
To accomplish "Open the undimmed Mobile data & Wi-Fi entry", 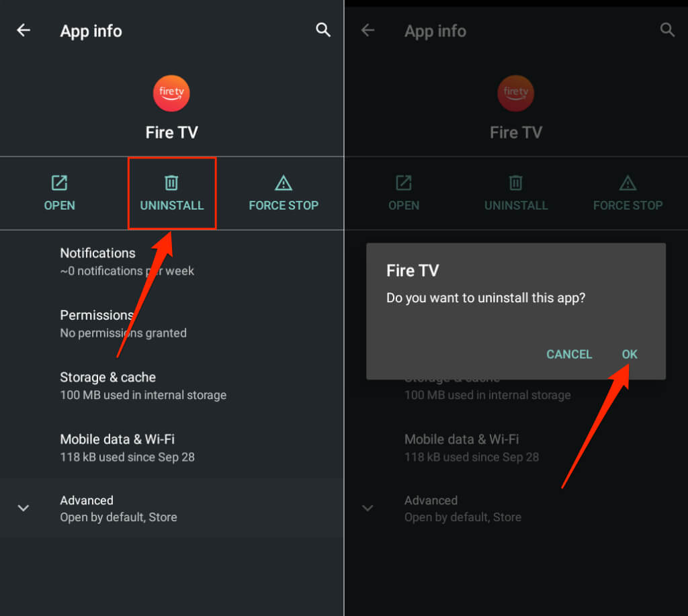I will 127,447.
